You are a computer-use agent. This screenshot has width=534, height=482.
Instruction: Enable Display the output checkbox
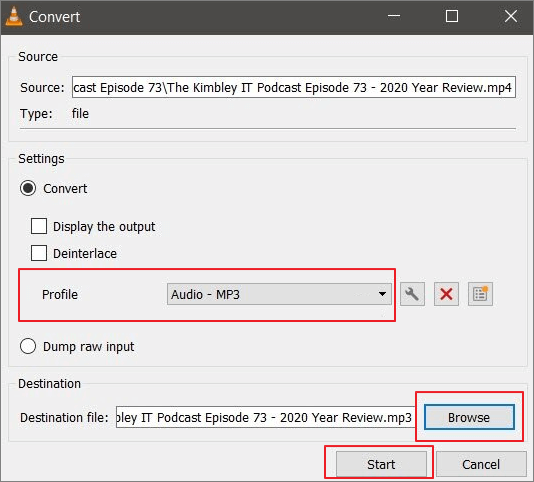click(x=39, y=226)
